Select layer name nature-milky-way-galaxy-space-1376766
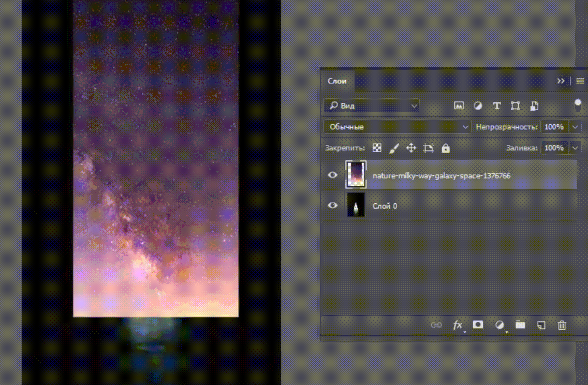This screenshot has width=588, height=385. pos(442,175)
